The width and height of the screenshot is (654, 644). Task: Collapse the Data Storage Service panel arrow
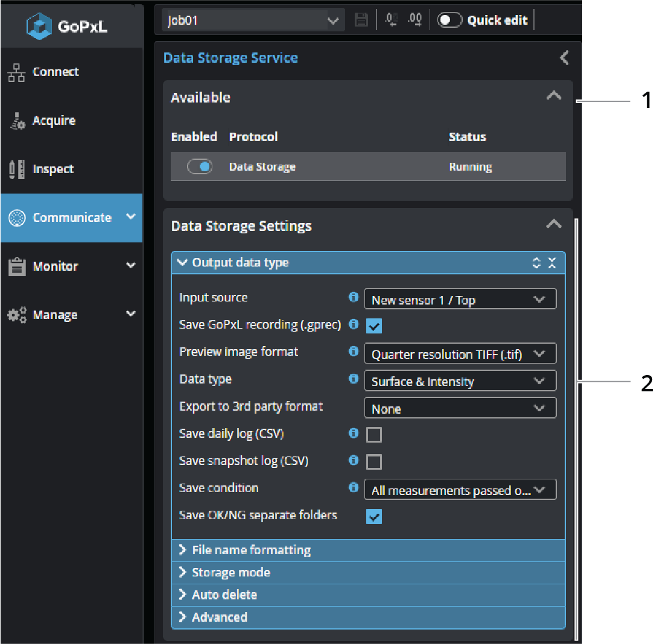(564, 58)
